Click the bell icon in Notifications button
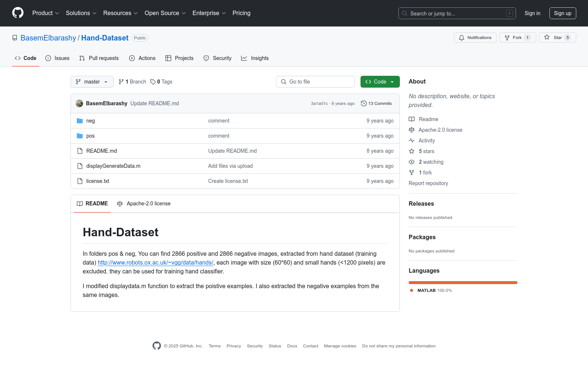 (x=462, y=38)
